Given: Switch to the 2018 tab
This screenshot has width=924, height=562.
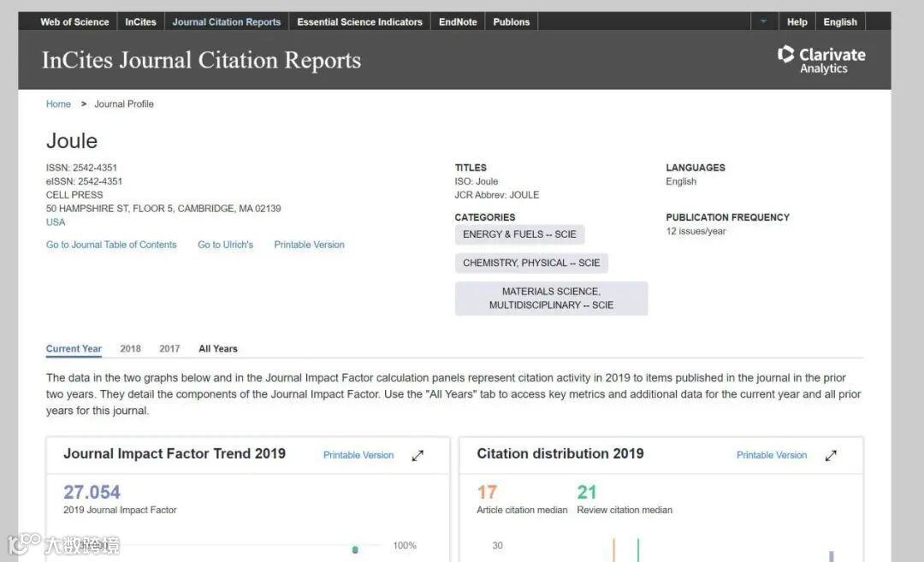Looking at the screenshot, I should click(x=130, y=349).
